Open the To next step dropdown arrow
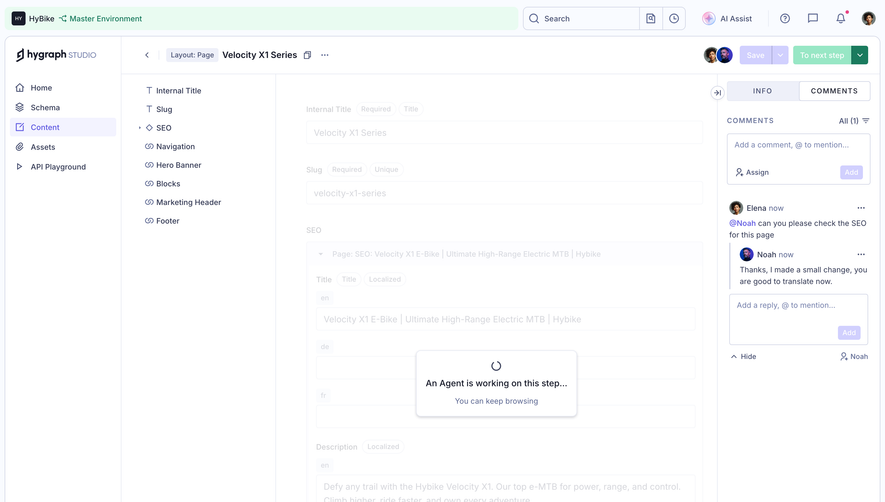 [x=860, y=55]
